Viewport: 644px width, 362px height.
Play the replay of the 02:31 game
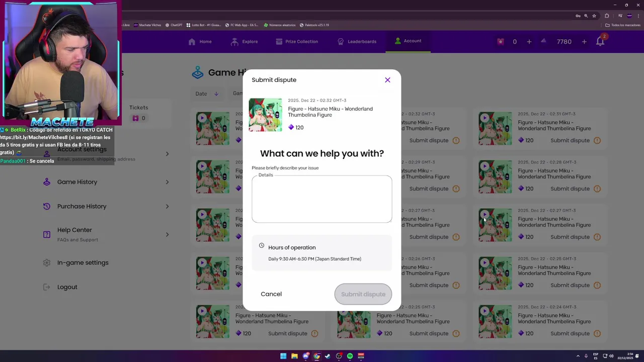(485, 118)
